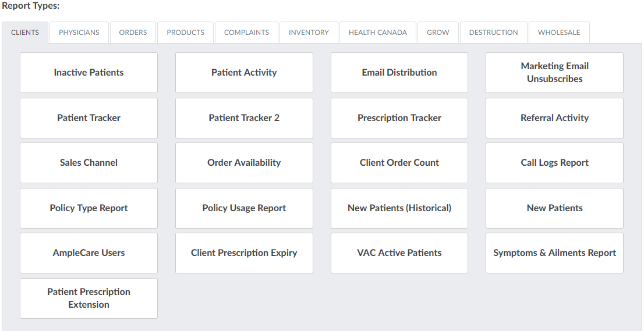Image resolution: width=644 pixels, height=331 pixels.
Task: Go to the Complaints tab
Action: (x=246, y=33)
